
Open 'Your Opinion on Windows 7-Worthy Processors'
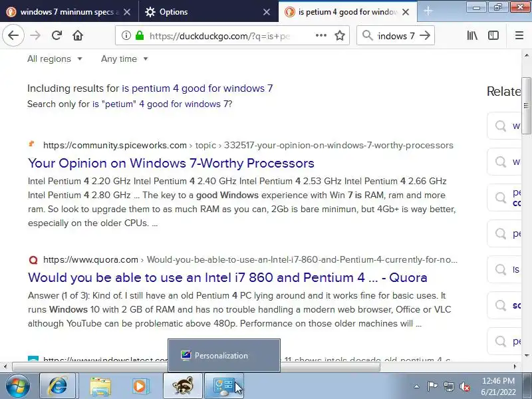(x=171, y=163)
